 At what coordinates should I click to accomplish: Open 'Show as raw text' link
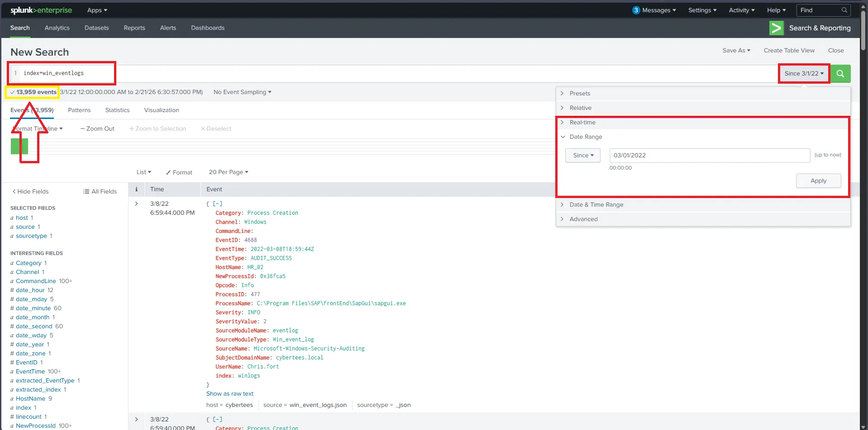(229, 393)
